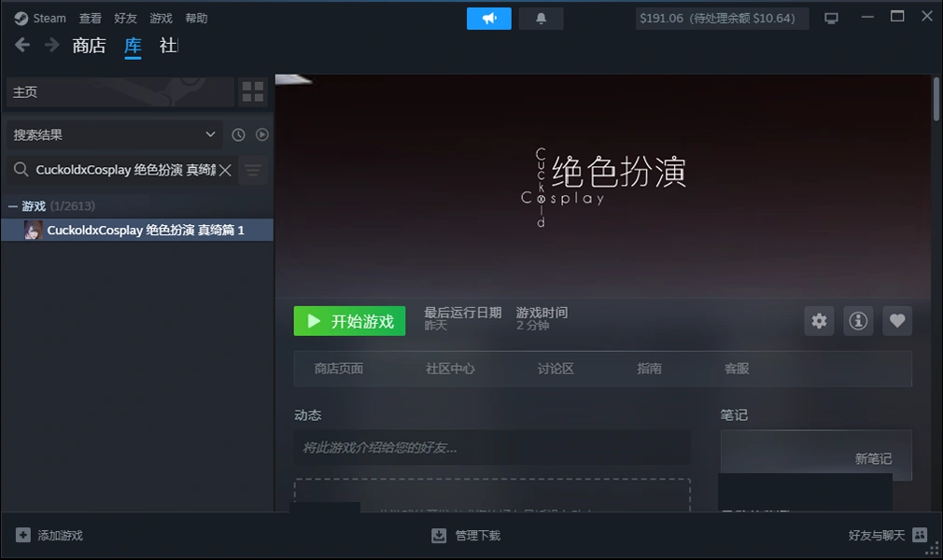Toggle the grid collections view icon
This screenshot has width=943, height=560.
tap(253, 92)
